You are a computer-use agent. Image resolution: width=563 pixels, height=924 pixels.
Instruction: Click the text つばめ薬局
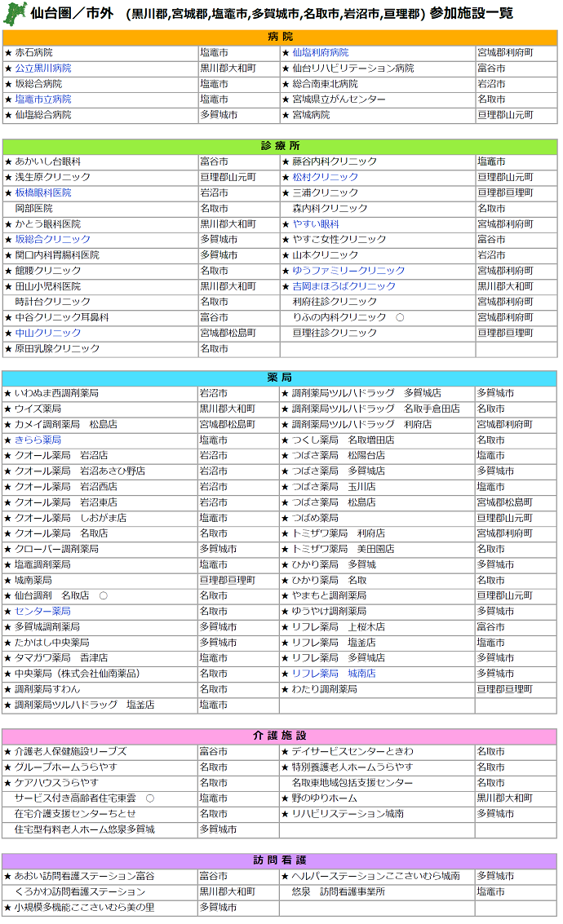coord(316,518)
